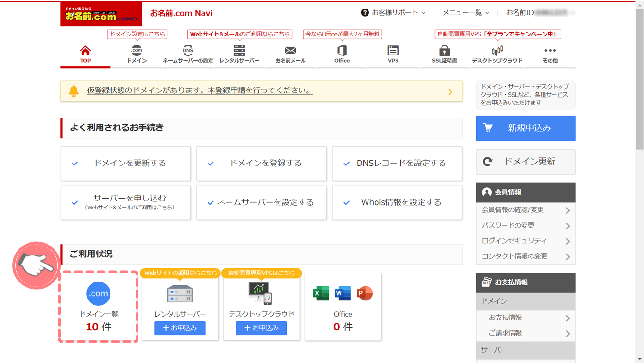Click chevron beside コンタクト情報の変更
The height and width of the screenshot is (364, 644).
coord(568,257)
